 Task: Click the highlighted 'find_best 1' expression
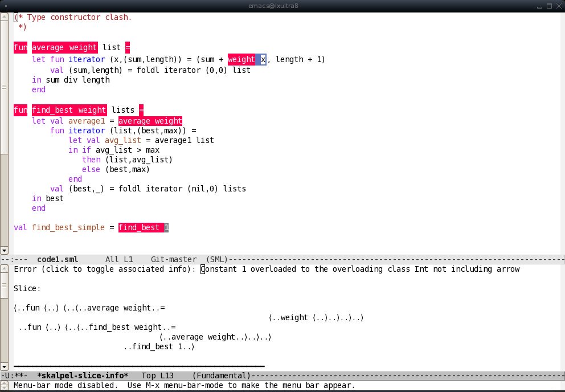144,228
